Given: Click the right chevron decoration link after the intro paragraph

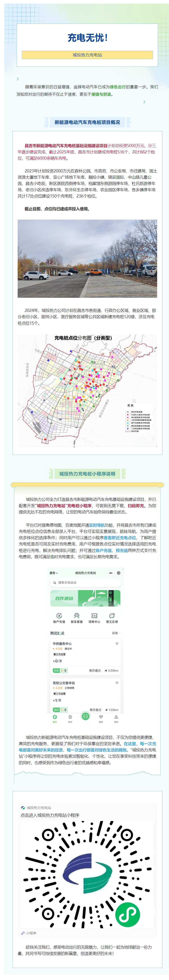Looking at the screenshot, I should coord(144,102).
